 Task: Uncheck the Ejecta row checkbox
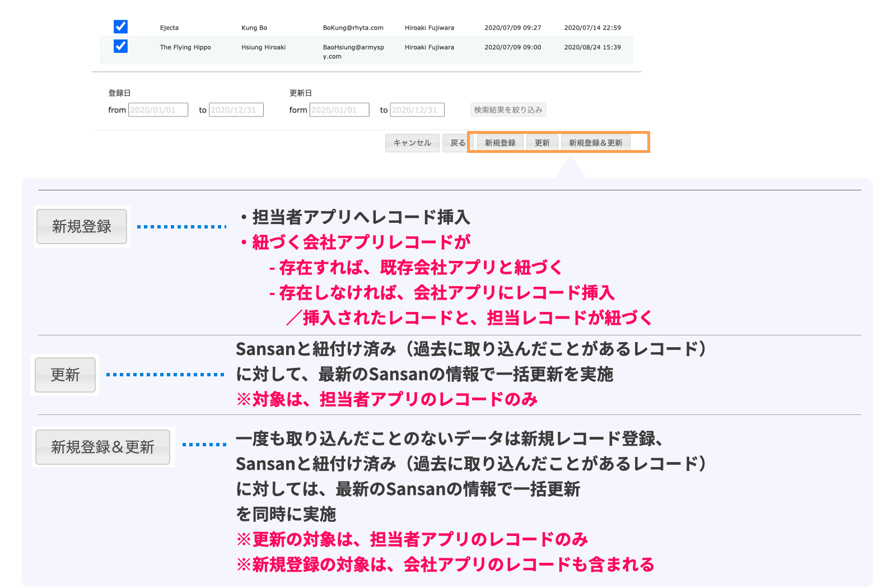[120, 27]
